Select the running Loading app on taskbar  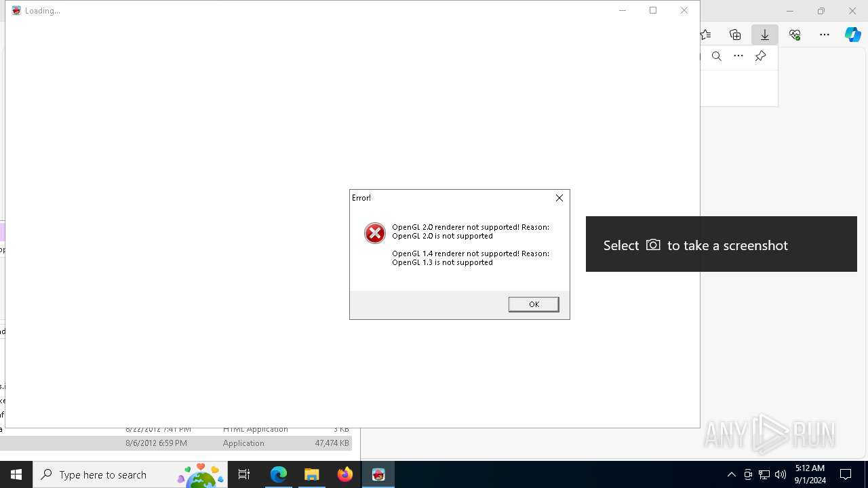coord(378,474)
